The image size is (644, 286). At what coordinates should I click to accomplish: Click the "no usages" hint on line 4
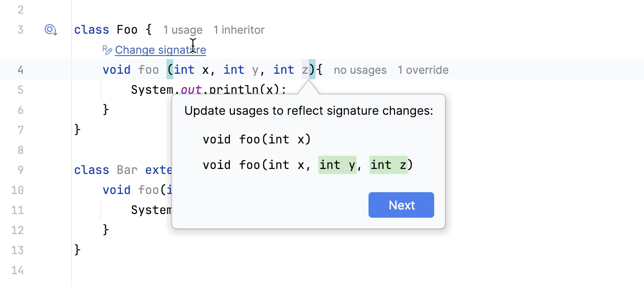coord(360,70)
